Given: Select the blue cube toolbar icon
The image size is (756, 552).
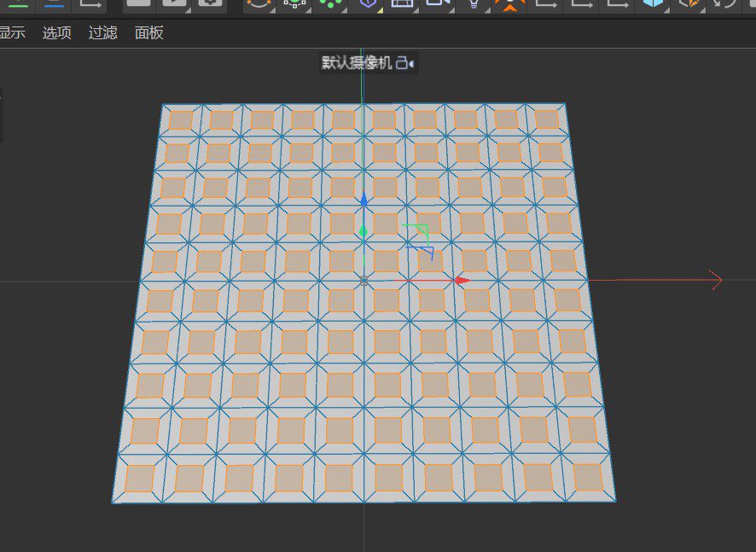Looking at the screenshot, I should pyautogui.click(x=654, y=4).
